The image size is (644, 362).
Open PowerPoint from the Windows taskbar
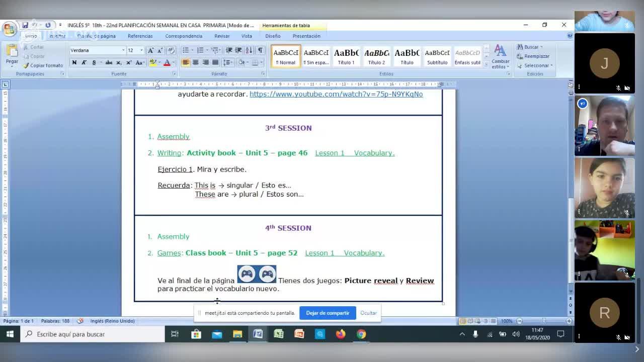click(299, 334)
